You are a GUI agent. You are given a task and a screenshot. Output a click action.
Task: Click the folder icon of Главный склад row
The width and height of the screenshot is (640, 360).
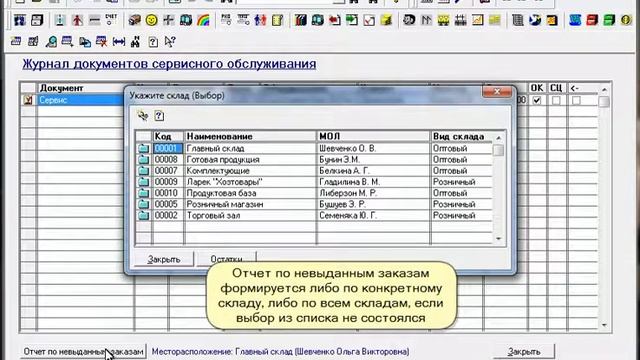pyautogui.click(x=143, y=149)
